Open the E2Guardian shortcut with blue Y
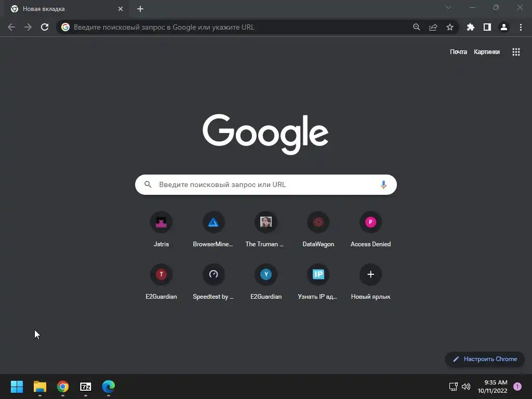 [x=265, y=282]
